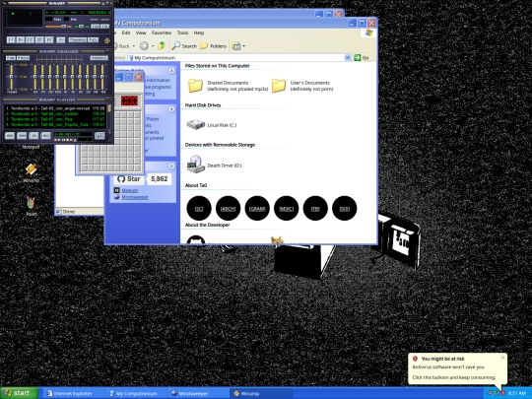532x399 pixels.
Task: Open Shared Documents folder
Action: click(228, 86)
